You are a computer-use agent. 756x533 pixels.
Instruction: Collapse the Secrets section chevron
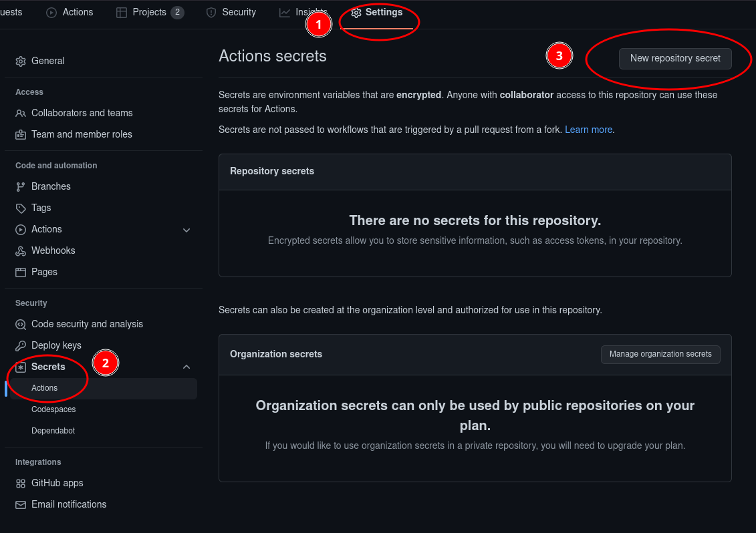tap(186, 367)
